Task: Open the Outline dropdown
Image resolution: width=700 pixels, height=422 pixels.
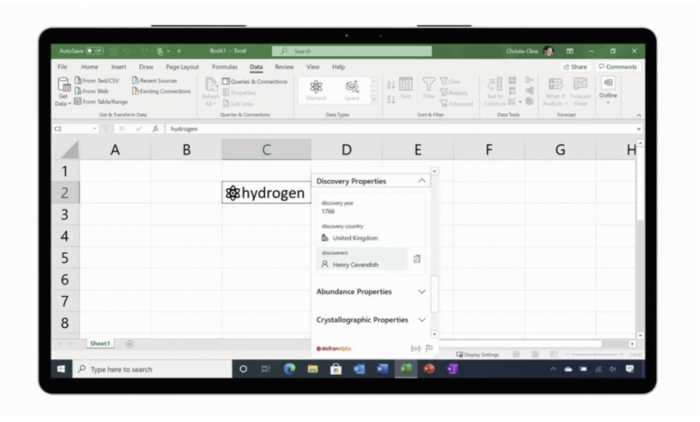Action: pyautogui.click(x=608, y=91)
